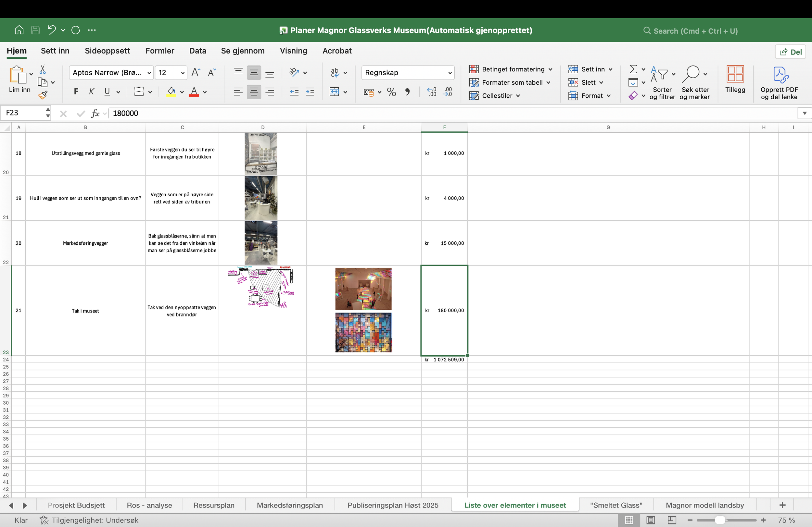Open the Formler ribbon tab
The height and width of the screenshot is (527, 812).
(x=160, y=51)
